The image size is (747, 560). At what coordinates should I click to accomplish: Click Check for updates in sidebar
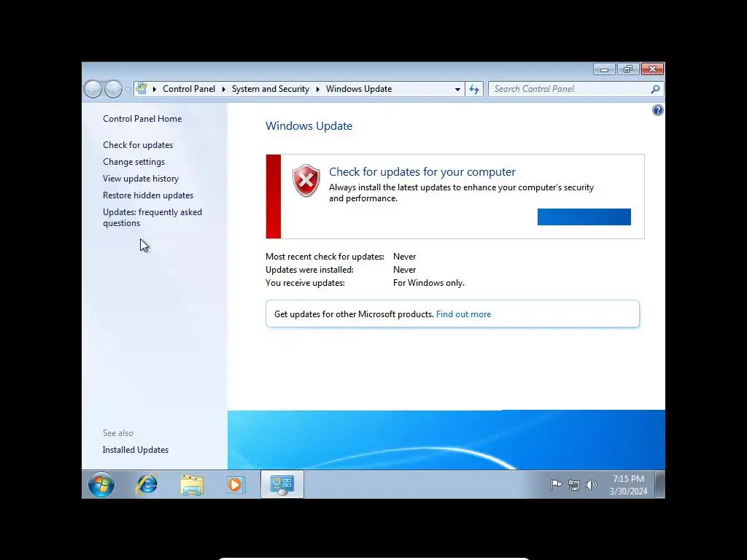(138, 145)
